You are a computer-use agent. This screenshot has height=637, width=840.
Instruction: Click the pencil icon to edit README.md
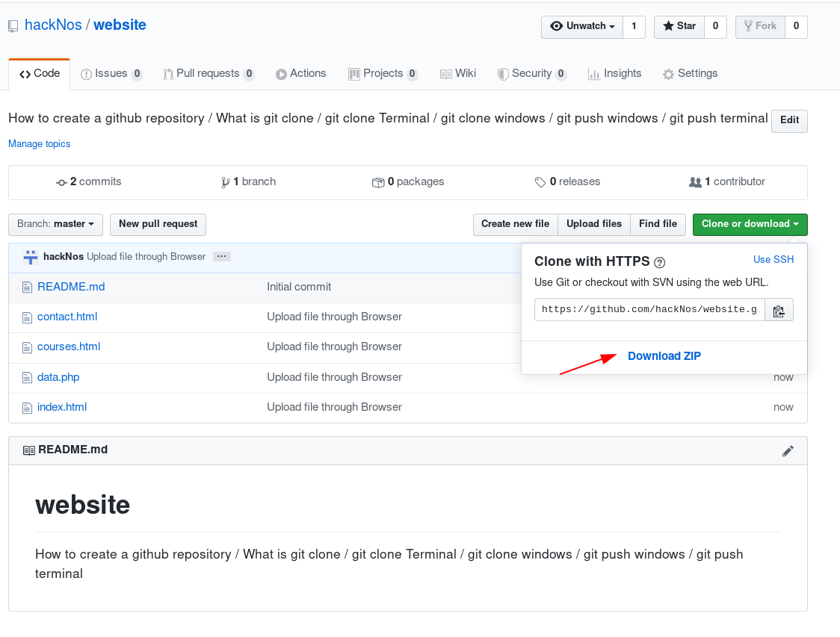(x=788, y=450)
